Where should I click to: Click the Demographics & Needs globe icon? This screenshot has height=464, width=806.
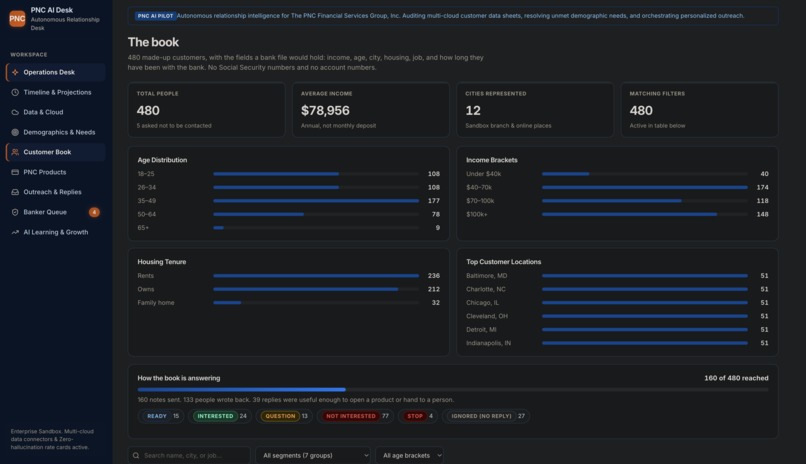[x=15, y=132]
